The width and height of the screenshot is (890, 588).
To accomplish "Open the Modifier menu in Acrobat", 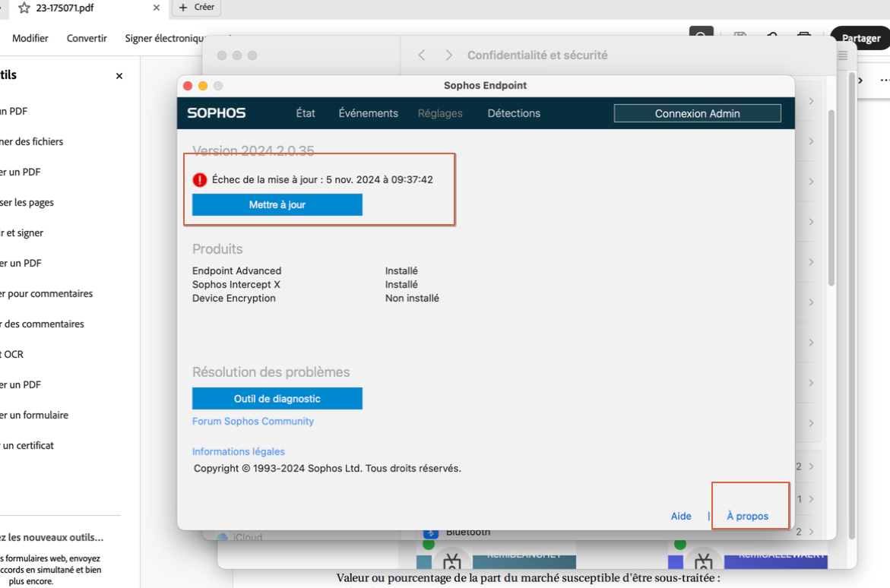I will pyautogui.click(x=30, y=38).
